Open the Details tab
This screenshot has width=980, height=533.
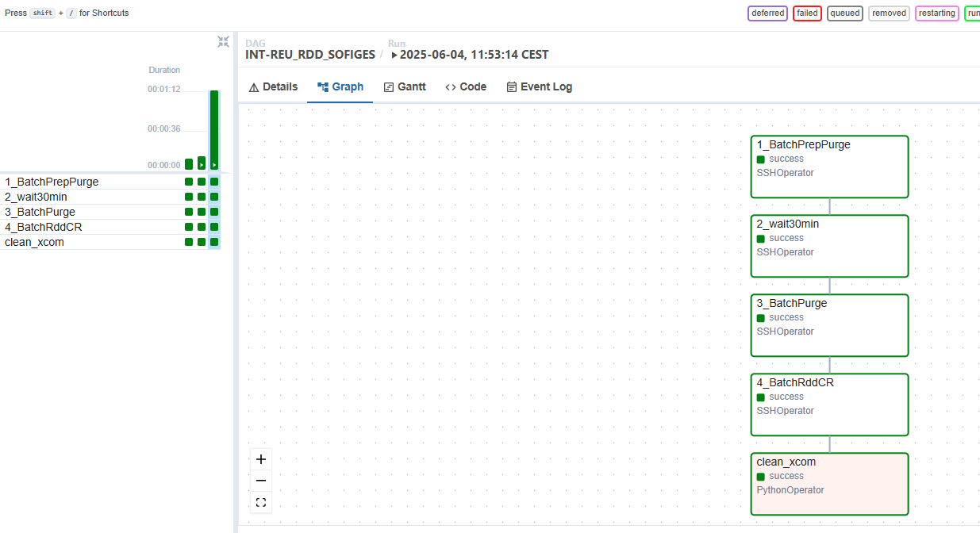point(273,87)
